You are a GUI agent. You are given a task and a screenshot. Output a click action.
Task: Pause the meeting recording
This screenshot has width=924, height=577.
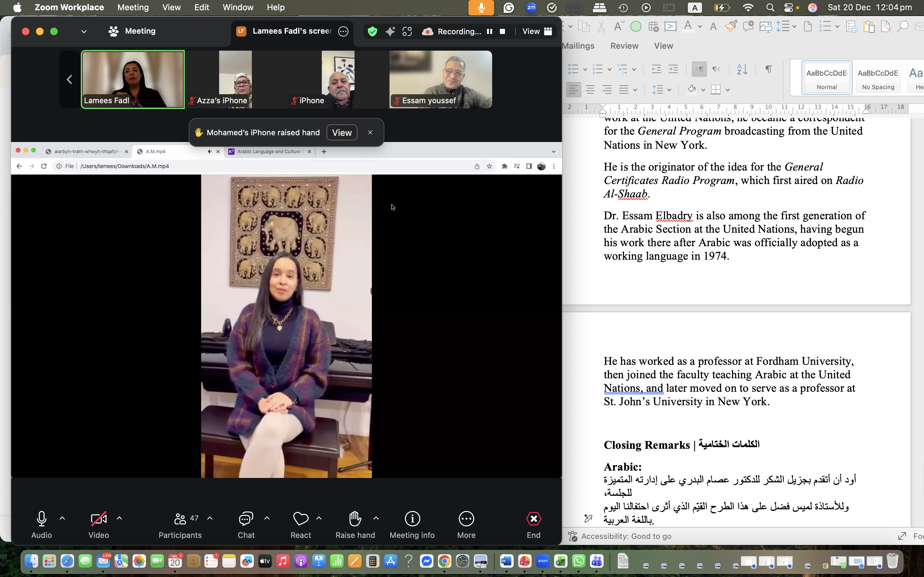pos(490,31)
